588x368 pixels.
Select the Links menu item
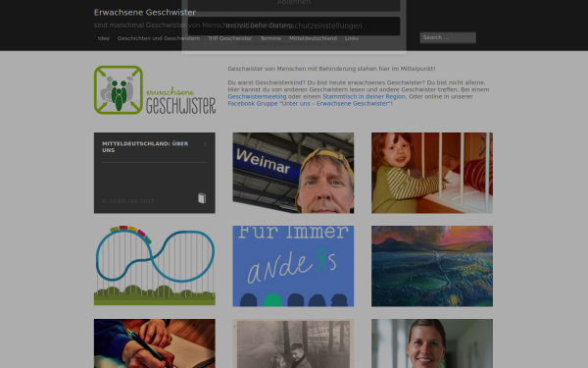pos(352,38)
